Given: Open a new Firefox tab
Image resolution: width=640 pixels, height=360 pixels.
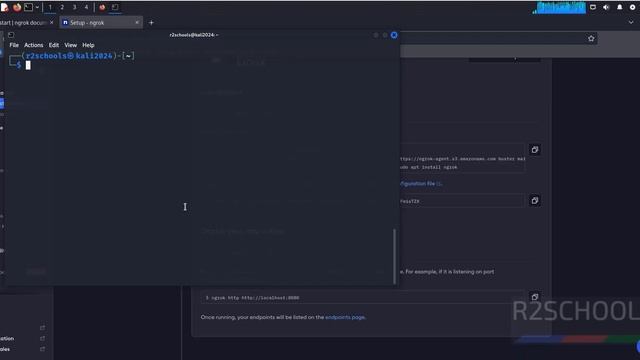Looking at the screenshot, I should 151,23.
